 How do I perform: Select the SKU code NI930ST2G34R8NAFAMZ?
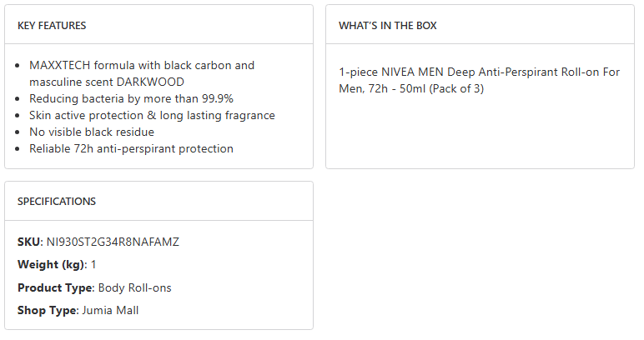pos(113,242)
